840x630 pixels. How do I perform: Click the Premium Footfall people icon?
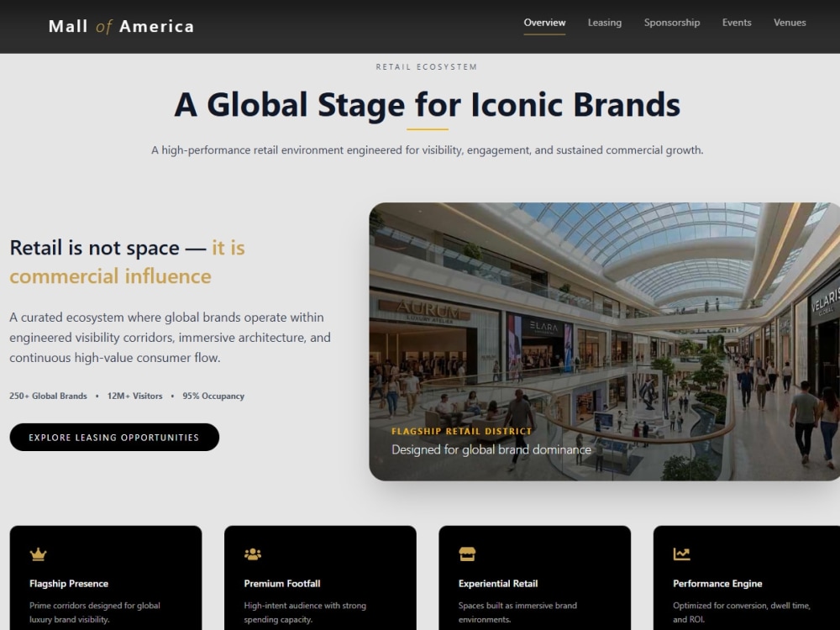coord(252,554)
